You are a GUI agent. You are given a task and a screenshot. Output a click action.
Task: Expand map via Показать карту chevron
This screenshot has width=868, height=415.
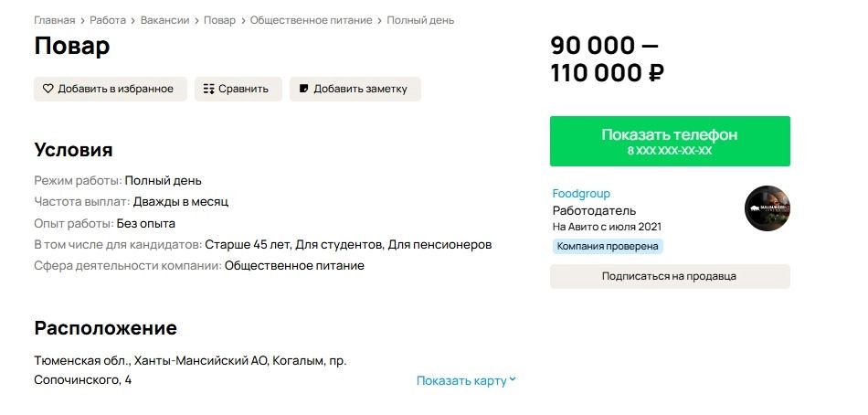pos(513,380)
